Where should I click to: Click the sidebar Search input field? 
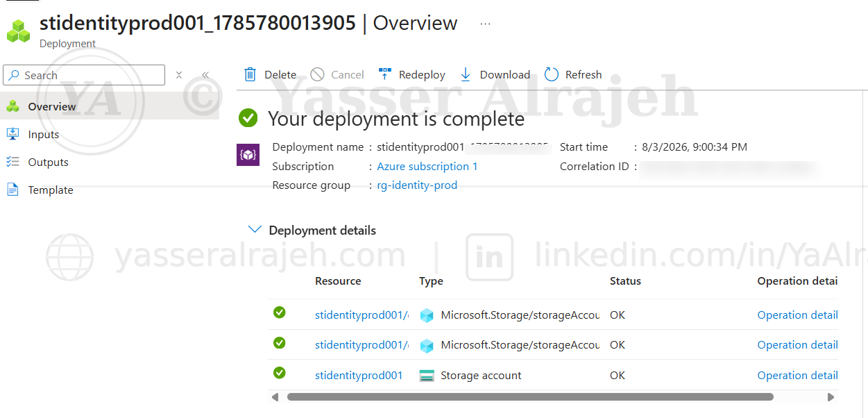coord(84,75)
